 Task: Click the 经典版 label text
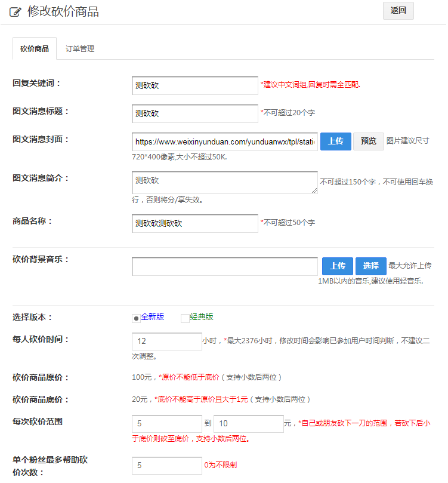(x=202, y=316)
